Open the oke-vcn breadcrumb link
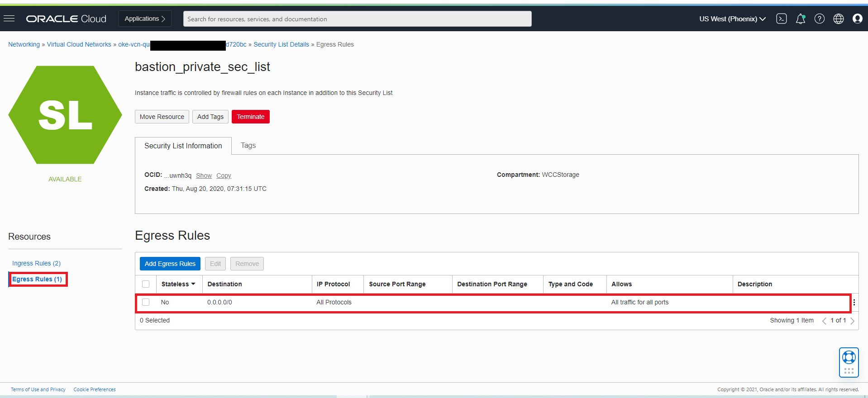The image size is (868, 398). (182, 44)
